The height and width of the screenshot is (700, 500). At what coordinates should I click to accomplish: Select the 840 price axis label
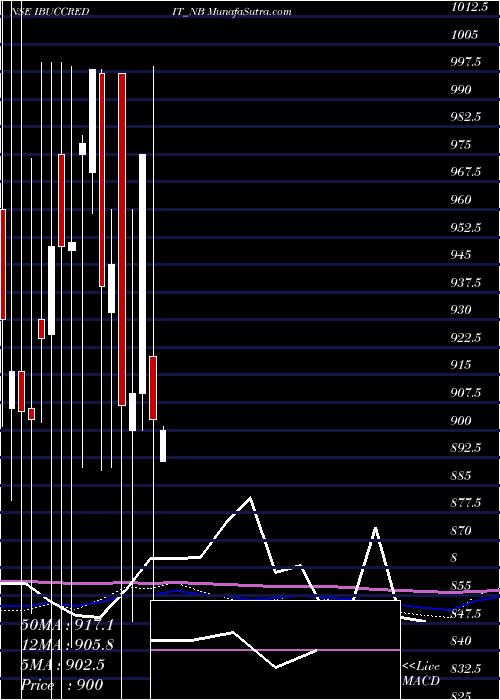click(x=461, y=641)
